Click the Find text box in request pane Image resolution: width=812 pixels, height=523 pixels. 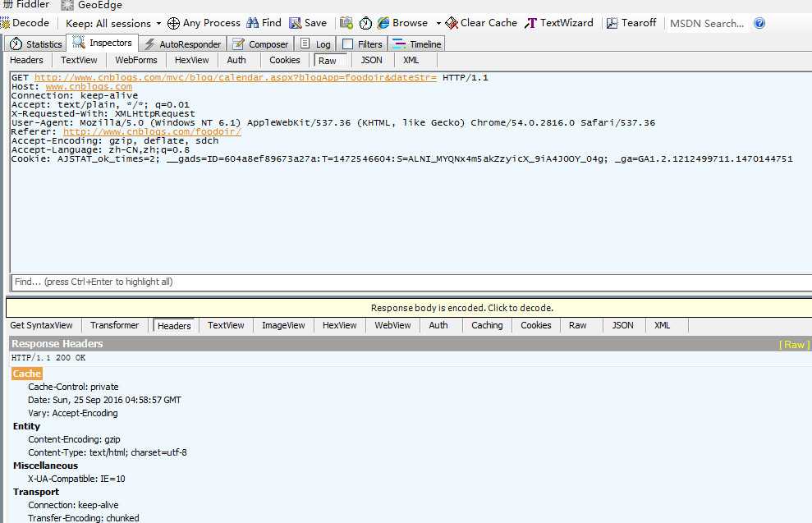pyautogui.click(x=411, y=282)
